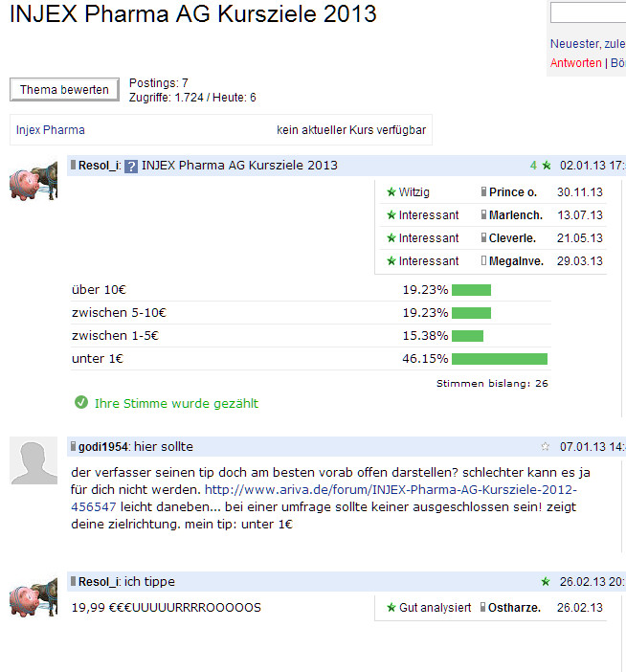Select poll option text 'über 10€'
626x672 pixels.
[x=99, y=290]
